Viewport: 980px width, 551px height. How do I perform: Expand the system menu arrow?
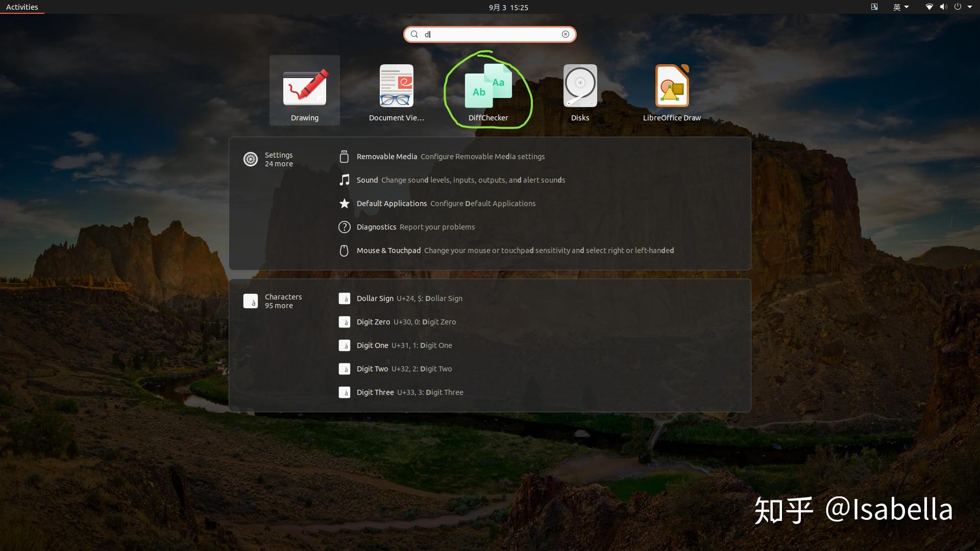pyautogui.click(x=970, y=7)
